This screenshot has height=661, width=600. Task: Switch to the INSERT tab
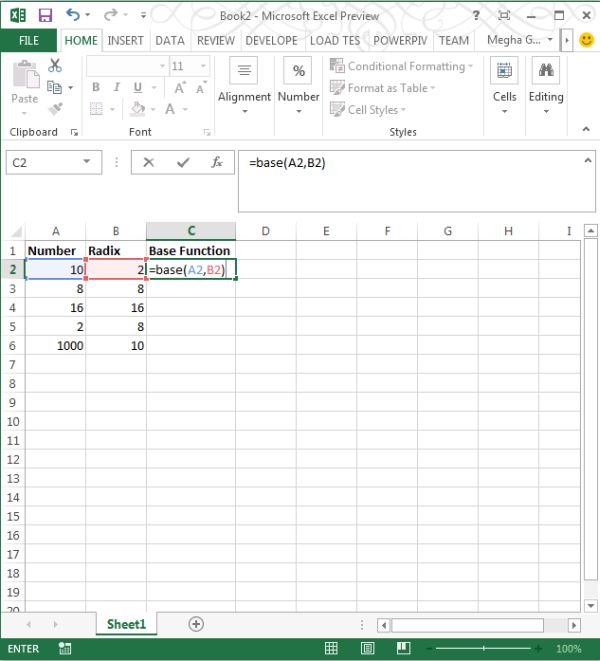pyautogui.click(x=125, y=40)
